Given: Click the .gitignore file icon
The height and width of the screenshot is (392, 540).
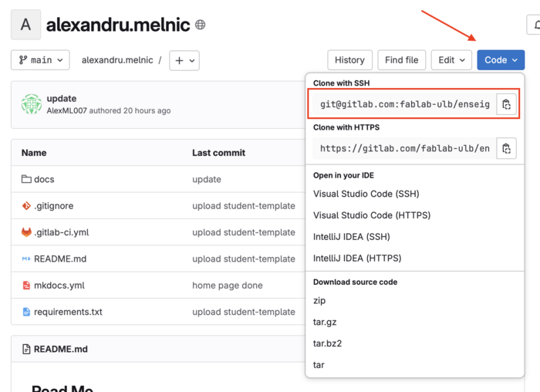Looking at the screenshot, I should click(x=26, y=205).
